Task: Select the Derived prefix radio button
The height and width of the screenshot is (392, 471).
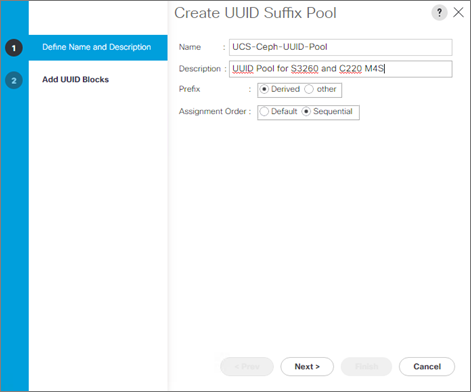Action: click(264, 89)
